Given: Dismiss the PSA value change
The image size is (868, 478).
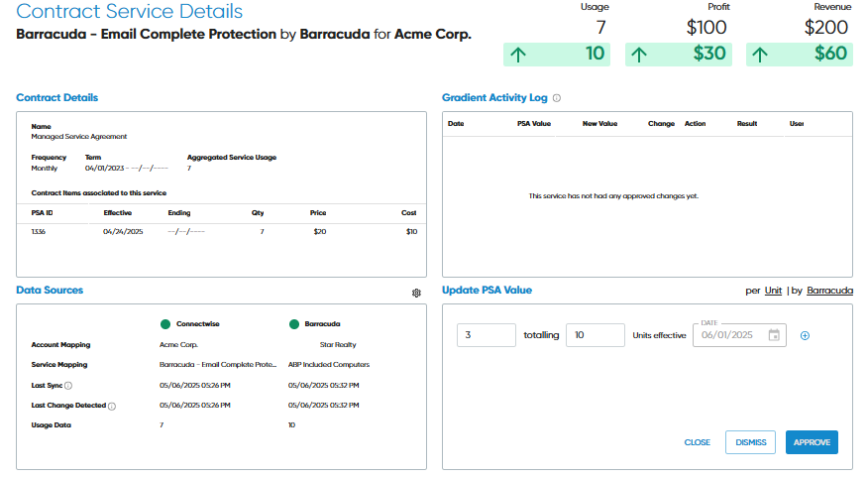Looking at the screenshot, I should tap(751, 442).
